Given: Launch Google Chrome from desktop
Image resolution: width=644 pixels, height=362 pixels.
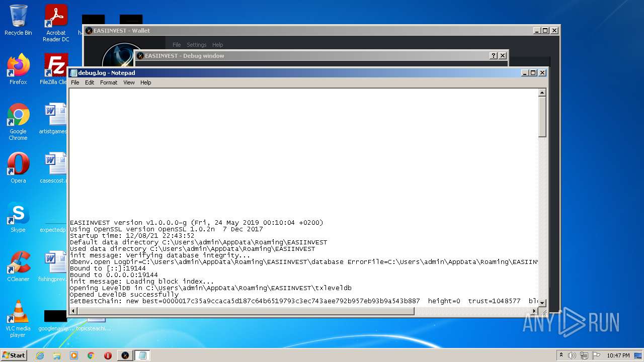Looking at the screenshot, I should coord(18,122).
